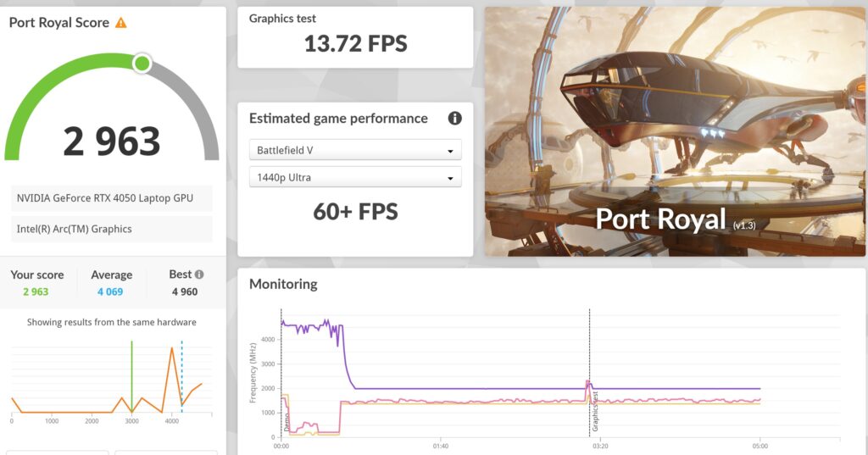Viewport: 868px width, 455px height.
Task: Click the Average score value 4 069
Action: point(110,291)
